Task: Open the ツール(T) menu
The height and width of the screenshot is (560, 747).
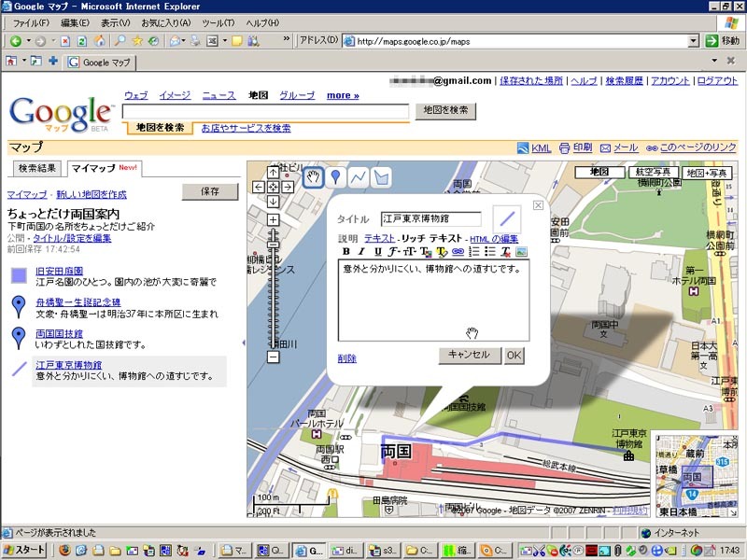Action: (x=218, y=22)
